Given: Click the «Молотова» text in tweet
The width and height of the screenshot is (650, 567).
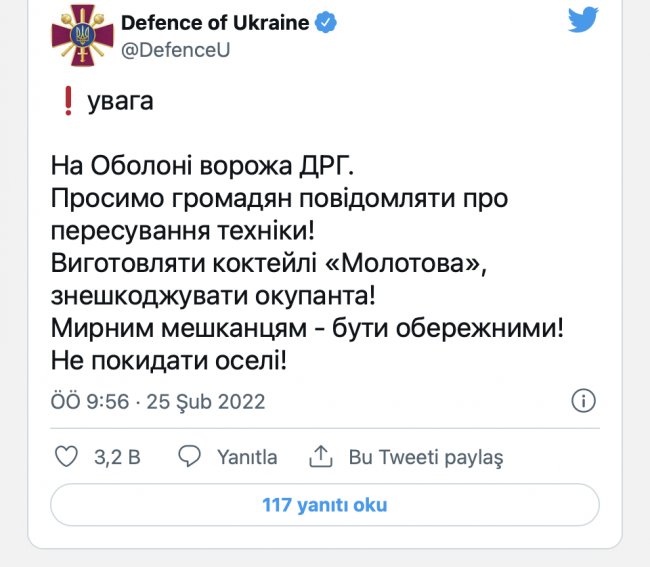Looking at the screenshot, I should [406, 263].
